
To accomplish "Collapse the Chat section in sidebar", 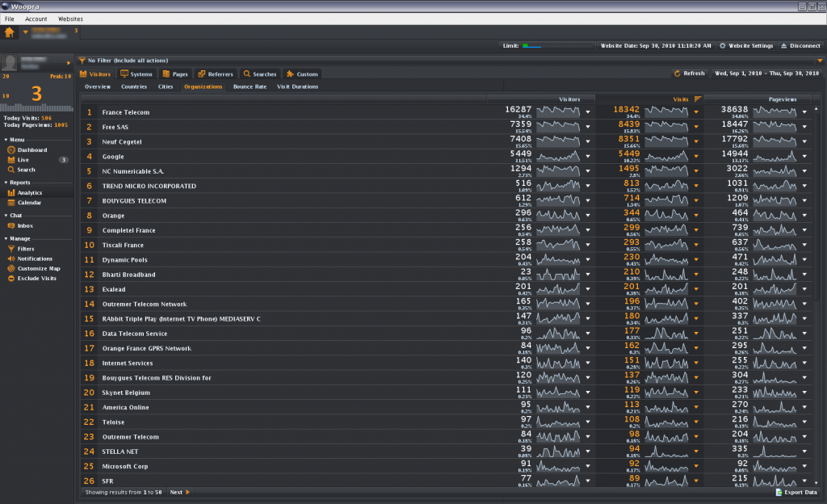I will [6, 216].
